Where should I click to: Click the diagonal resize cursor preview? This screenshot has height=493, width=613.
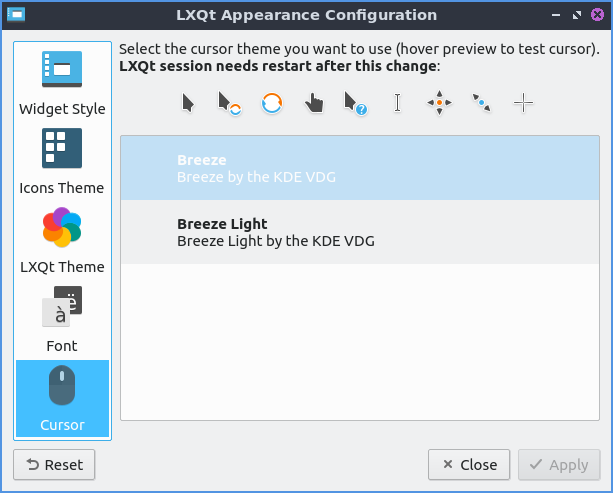point(481,103)
